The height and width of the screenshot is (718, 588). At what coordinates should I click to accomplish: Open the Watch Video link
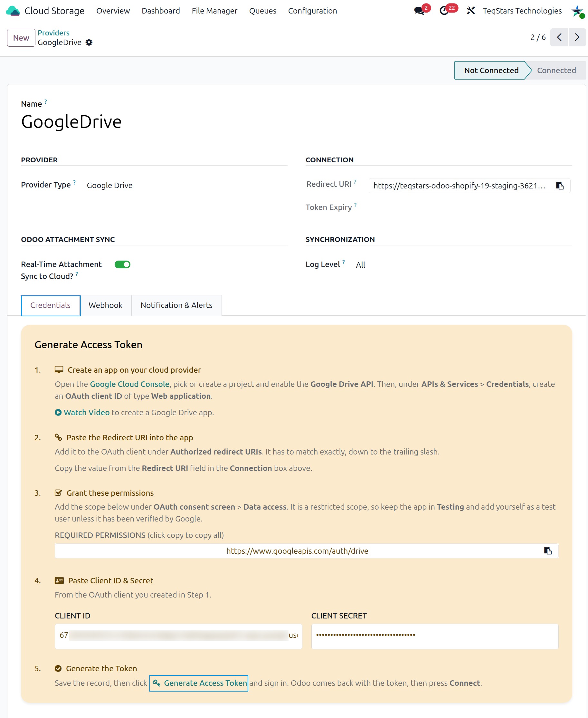pyautogui.click(x=87, y=412)
